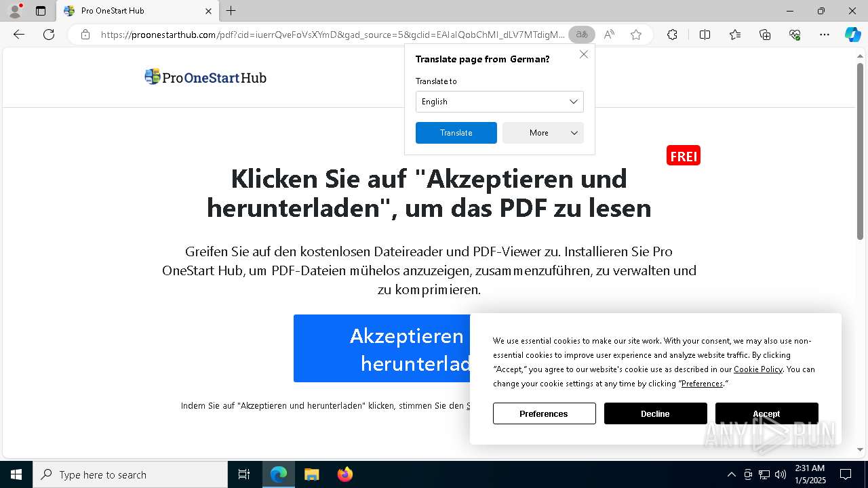Open Collections panel
The image size is (868, 488).
[x=765, y=35]
